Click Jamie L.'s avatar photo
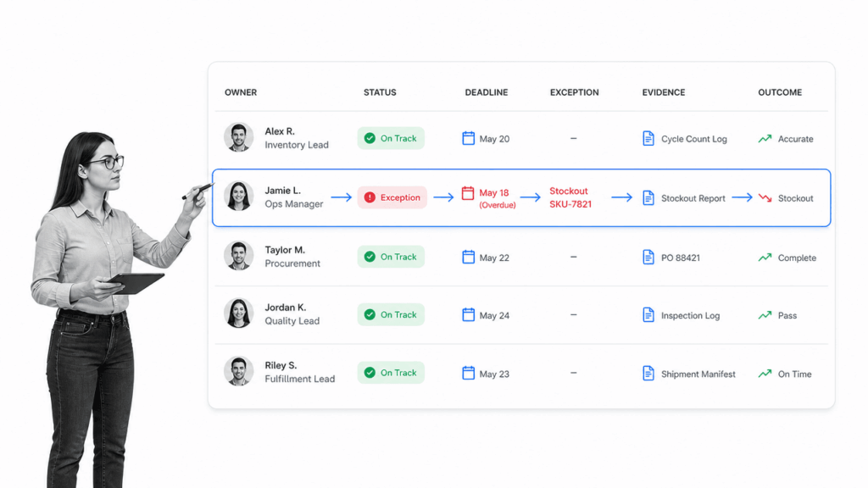Screen dimensions: 868x488 (238, 197)
